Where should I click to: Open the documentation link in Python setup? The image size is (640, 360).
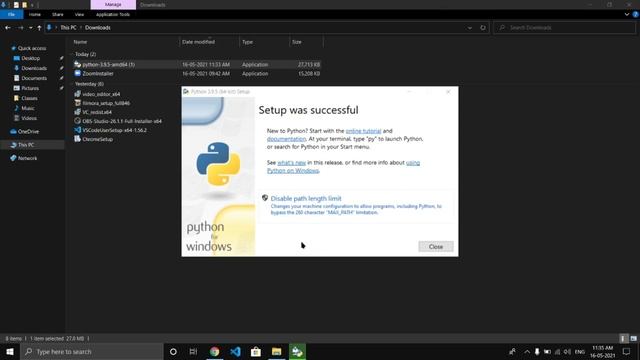286,139
